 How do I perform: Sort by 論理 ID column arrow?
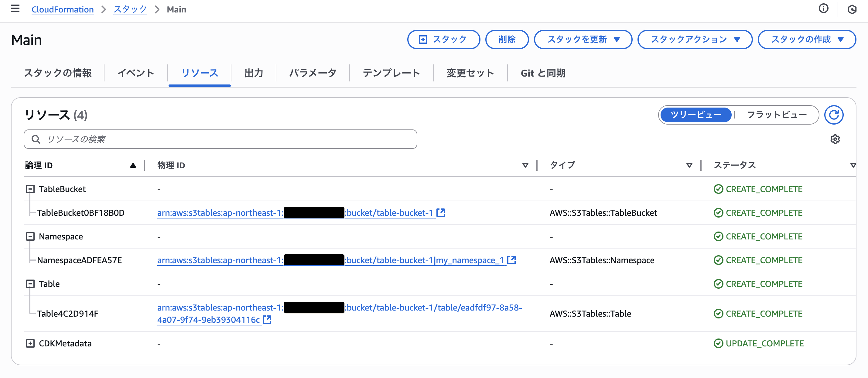pyautogui.click(x=133, y=165)
